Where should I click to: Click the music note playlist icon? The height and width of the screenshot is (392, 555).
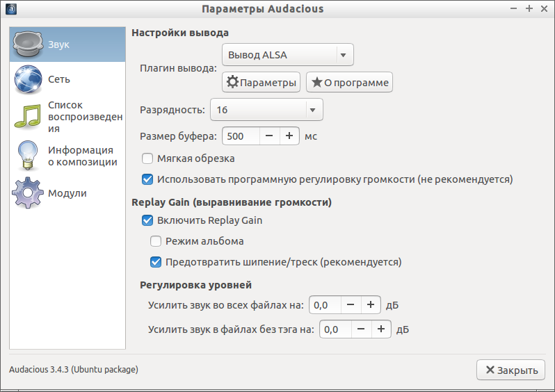[x=28, y=116]
